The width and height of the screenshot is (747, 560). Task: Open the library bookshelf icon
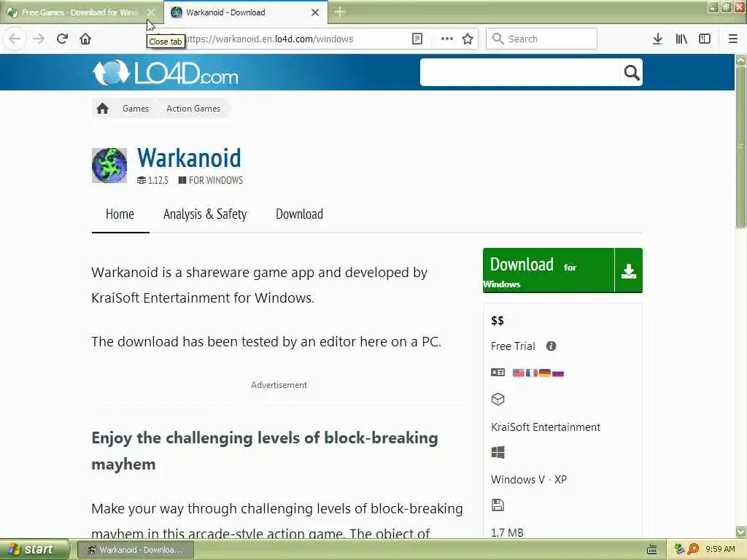[681, 39]
